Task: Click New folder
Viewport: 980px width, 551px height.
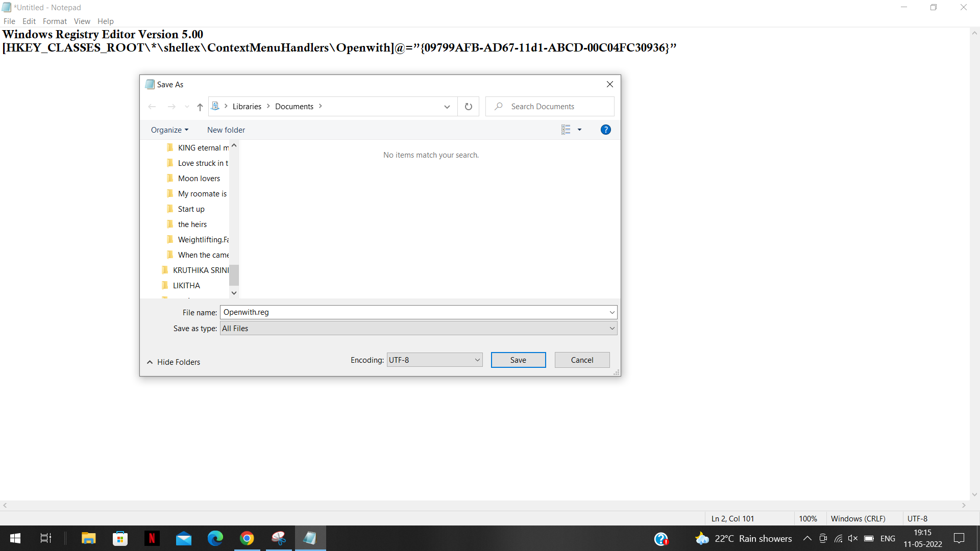Action: pyautogui.click(x=226, y=130)
